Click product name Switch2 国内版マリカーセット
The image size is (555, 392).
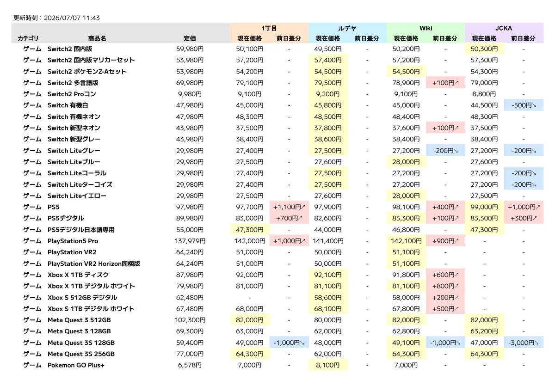point(91,60)
